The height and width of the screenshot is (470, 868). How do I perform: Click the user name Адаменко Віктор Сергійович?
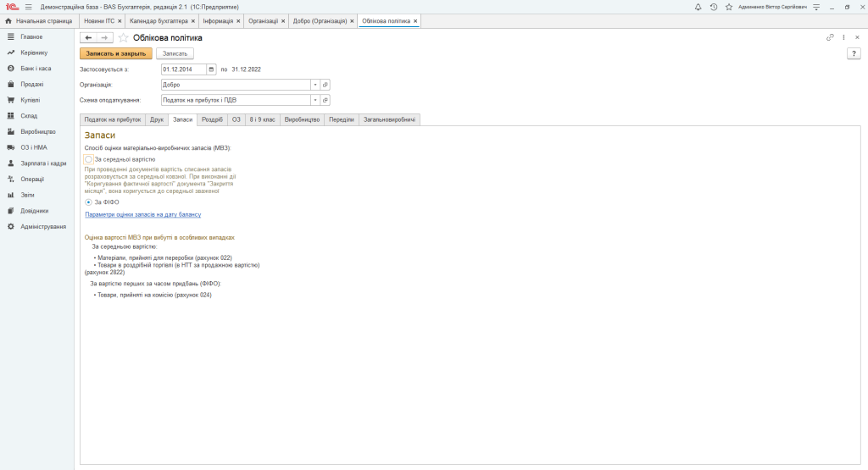click(x=772, y=7)
